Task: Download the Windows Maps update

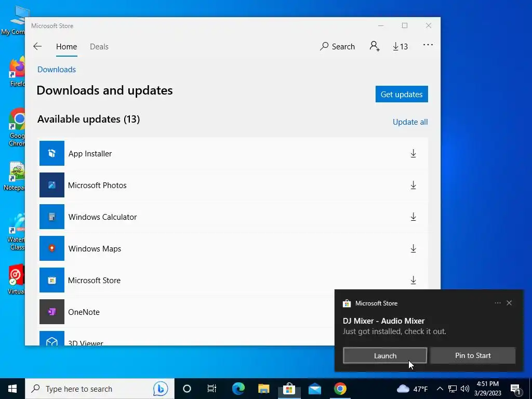Action: tap(413, 248)
